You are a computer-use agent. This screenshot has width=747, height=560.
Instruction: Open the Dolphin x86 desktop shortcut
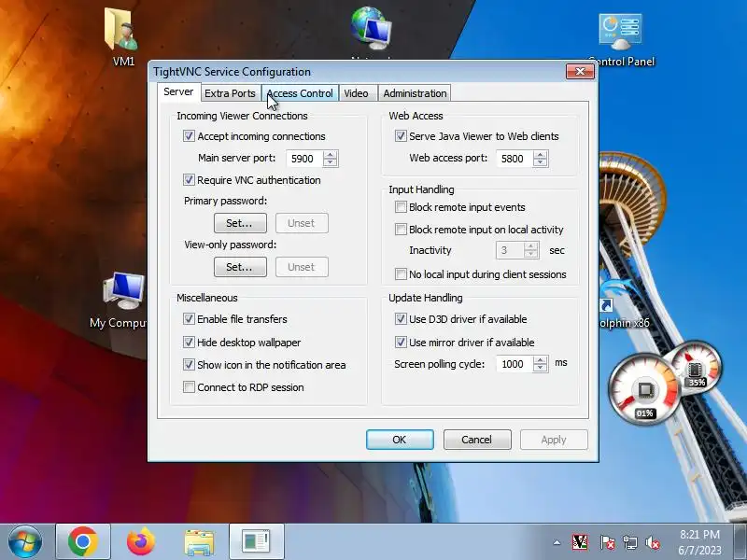(x=624, y=305)
